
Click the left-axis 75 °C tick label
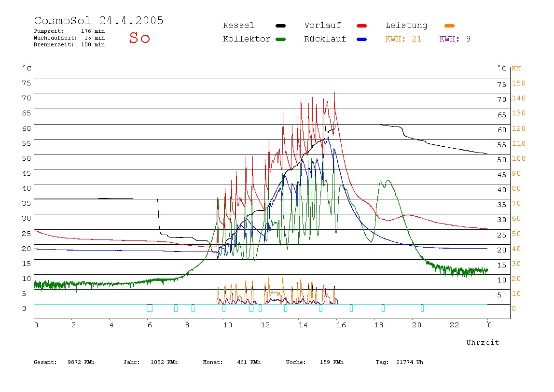coord(26,83)
